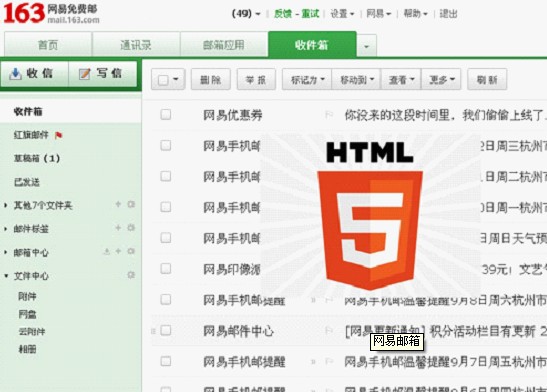The image size is (547, 392).
Task: Click the 刷新 button
Action: point(487,80)
